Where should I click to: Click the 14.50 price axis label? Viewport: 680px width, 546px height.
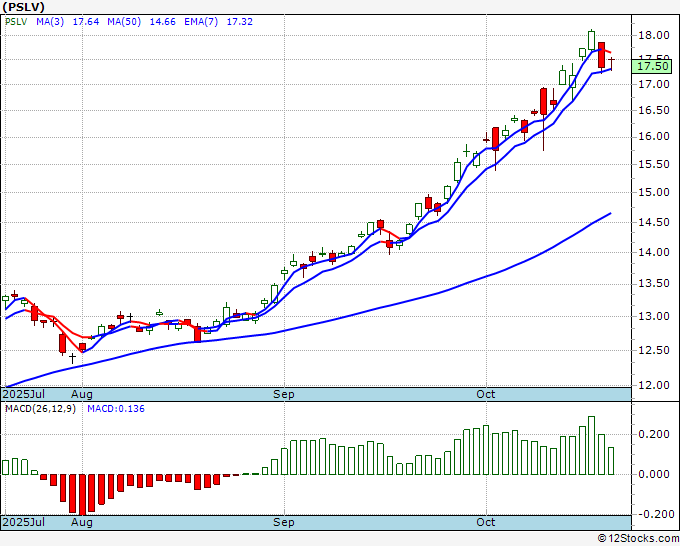click(654, 222)
